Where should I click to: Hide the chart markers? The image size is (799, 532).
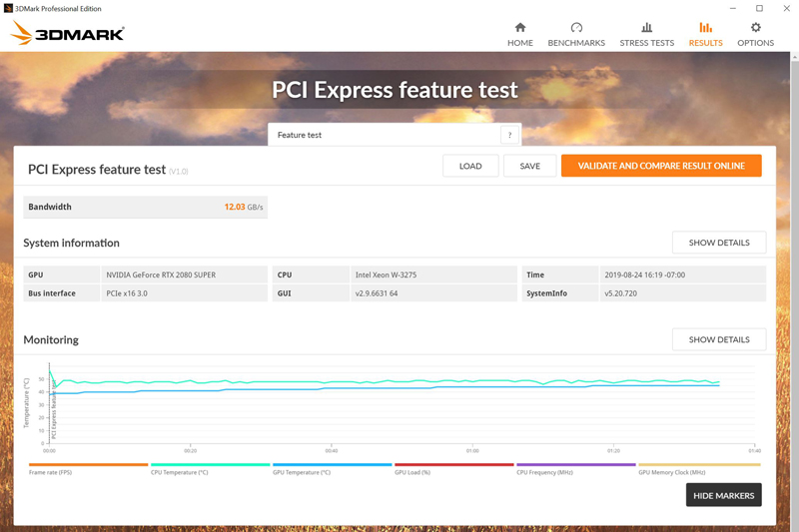click(723, 495)
